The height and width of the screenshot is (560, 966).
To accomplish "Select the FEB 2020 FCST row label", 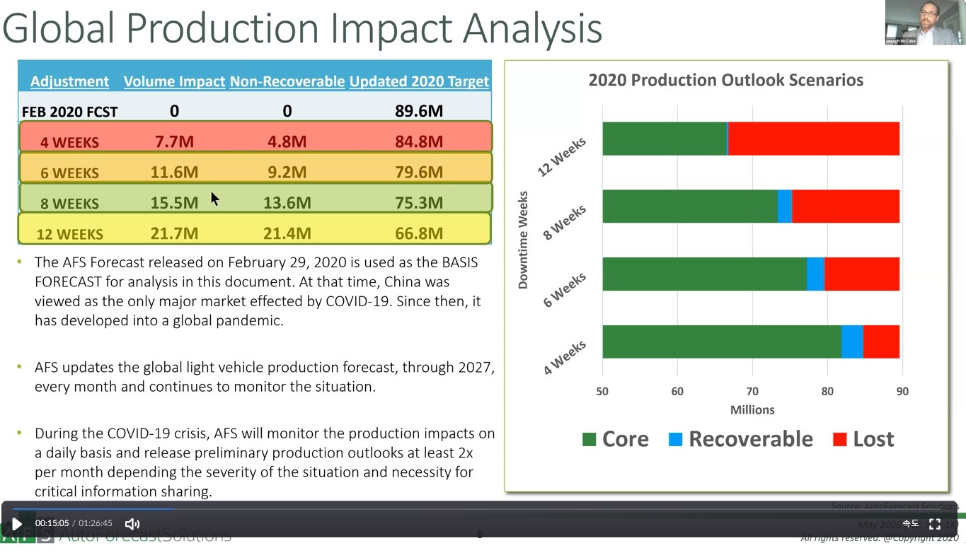I will click(x=69, y=112).
